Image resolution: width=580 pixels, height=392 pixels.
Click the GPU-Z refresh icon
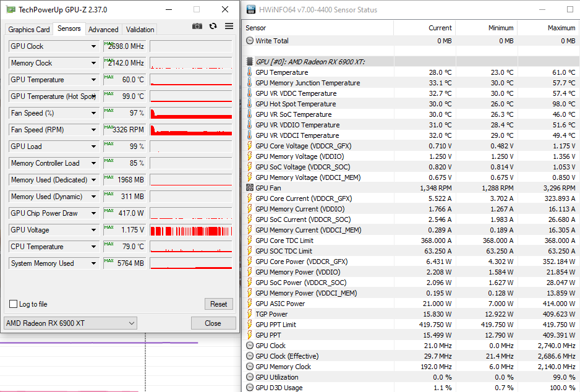(x=213, y=26)
